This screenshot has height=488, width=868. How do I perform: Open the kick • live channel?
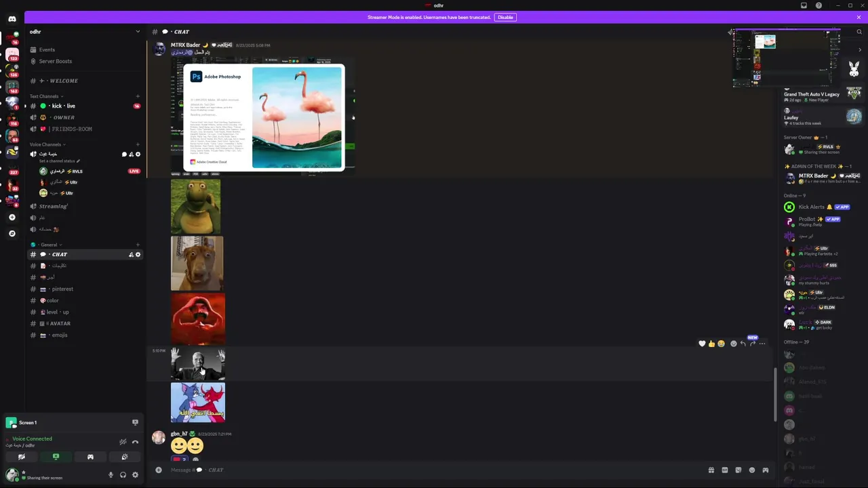point(85,106)
